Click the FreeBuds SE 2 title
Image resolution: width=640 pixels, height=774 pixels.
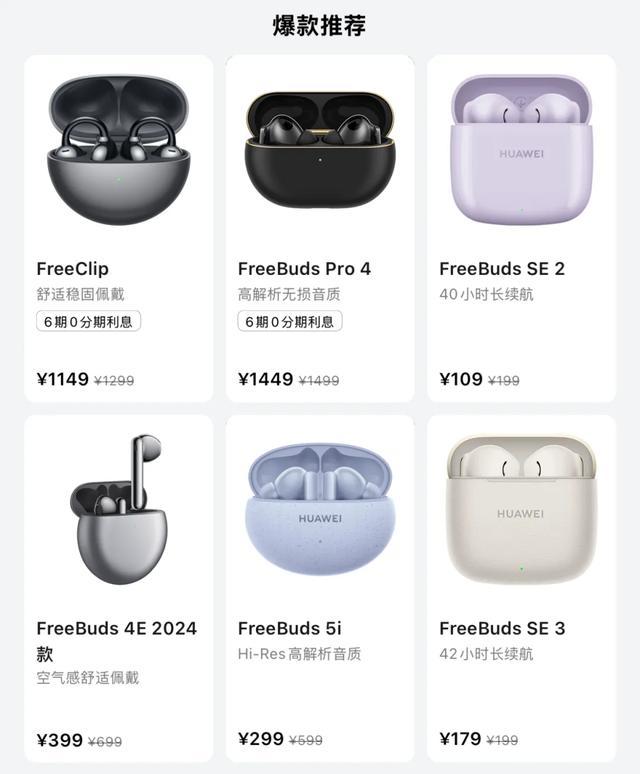pos(502,269)
